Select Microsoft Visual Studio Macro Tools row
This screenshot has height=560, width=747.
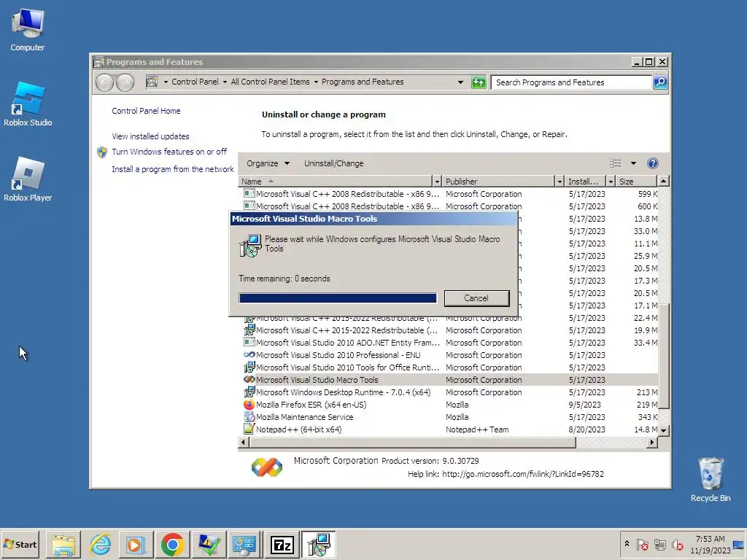pos(448,379)
